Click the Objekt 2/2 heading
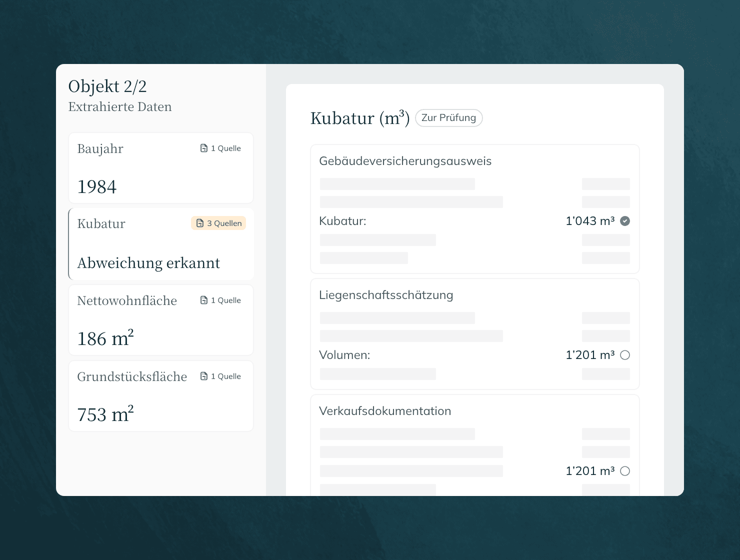 click(x=107, y=86)
